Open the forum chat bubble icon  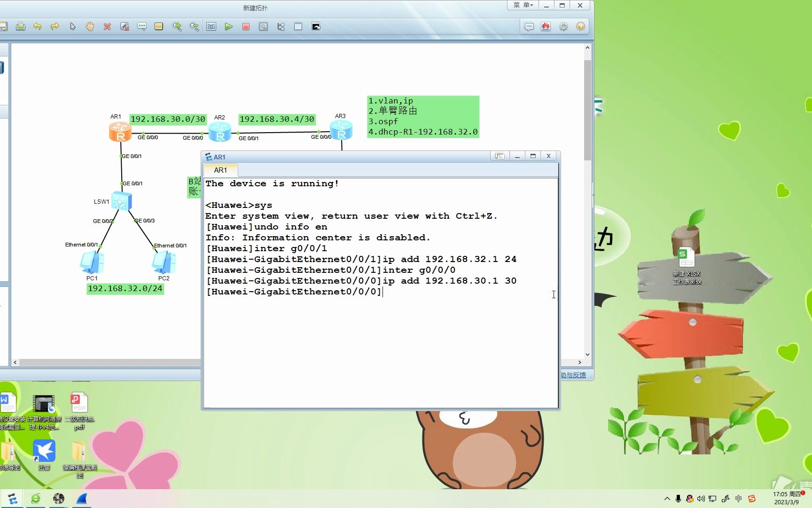[x=529, y=26]
